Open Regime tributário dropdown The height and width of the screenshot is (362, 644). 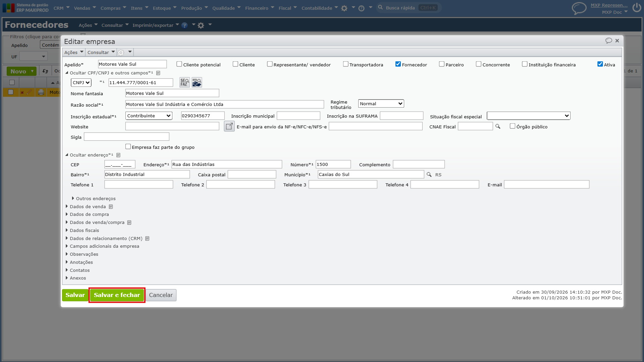[381, 104]
